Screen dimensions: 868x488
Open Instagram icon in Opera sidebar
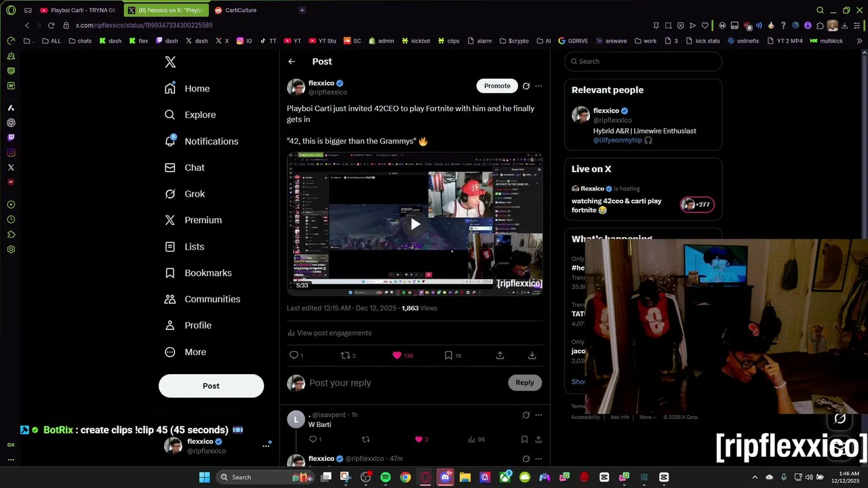click(x=11, y=152)
